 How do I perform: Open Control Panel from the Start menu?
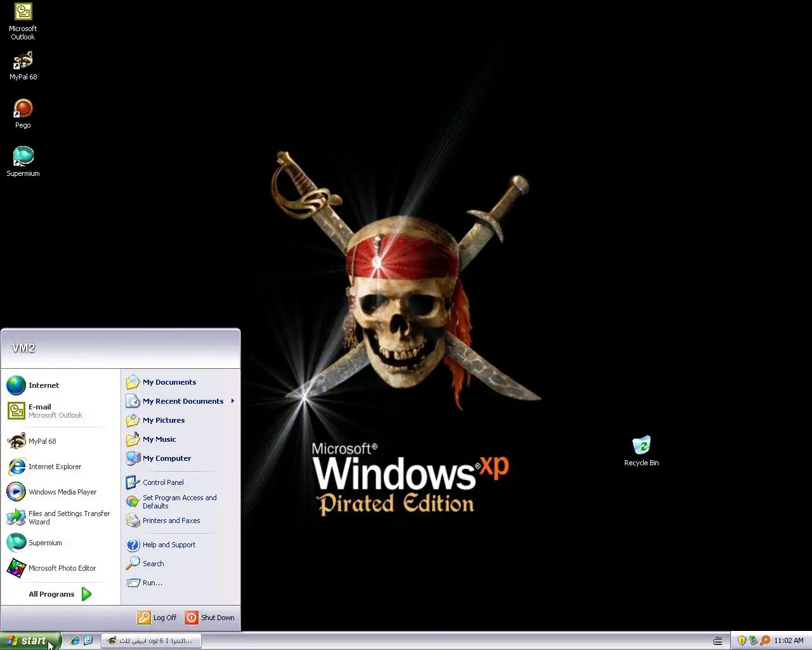point(180,482)
